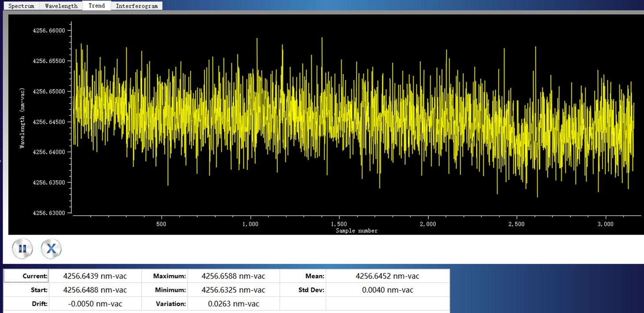644x313 pixels.
Task: Open the Wavelength tab
Action: coord(61,6)
